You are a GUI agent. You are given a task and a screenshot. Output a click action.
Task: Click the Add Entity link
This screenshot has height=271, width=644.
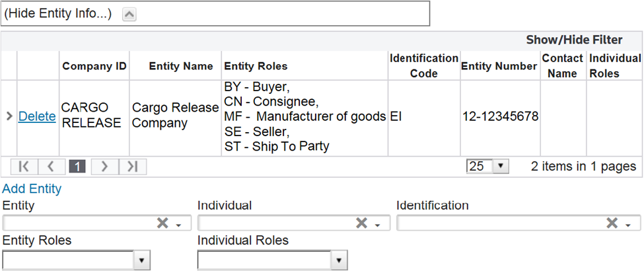[32, 189]
